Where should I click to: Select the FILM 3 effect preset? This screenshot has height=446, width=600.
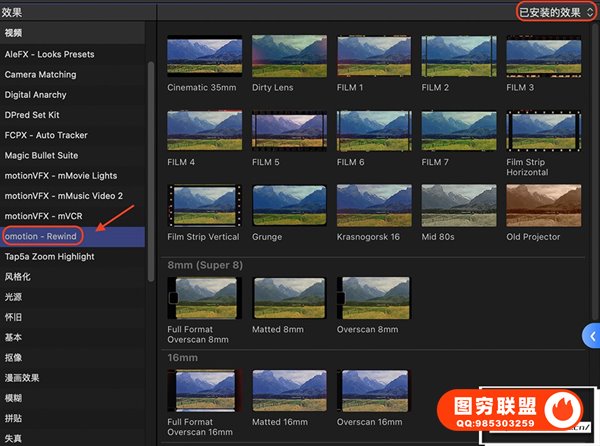pos(544,57)
